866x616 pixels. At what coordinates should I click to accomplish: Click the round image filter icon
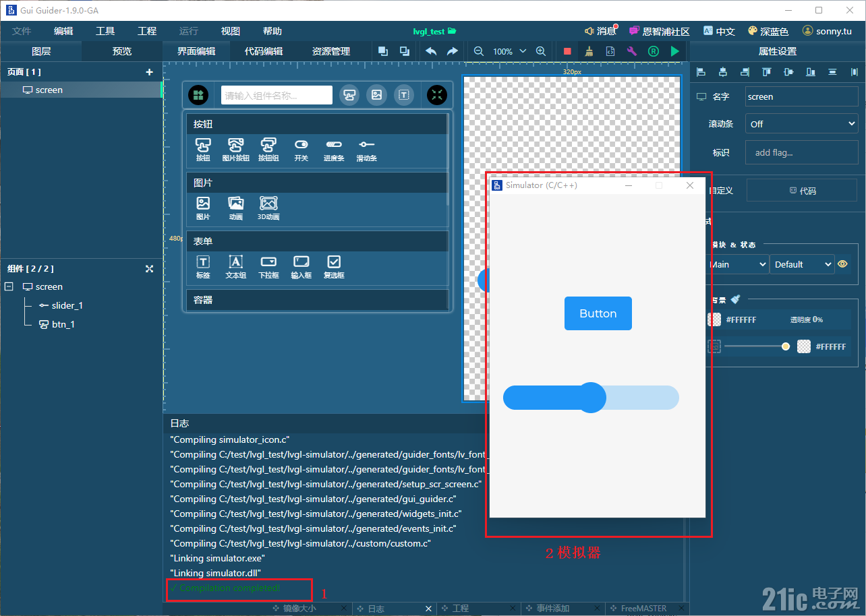[x=376, y=96]
